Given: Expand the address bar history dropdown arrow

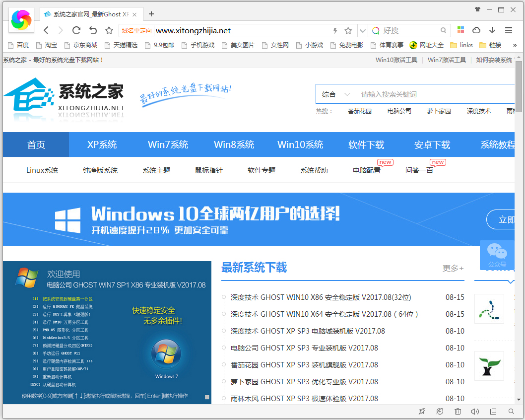Looking at the screenshot, I should 362,31.
